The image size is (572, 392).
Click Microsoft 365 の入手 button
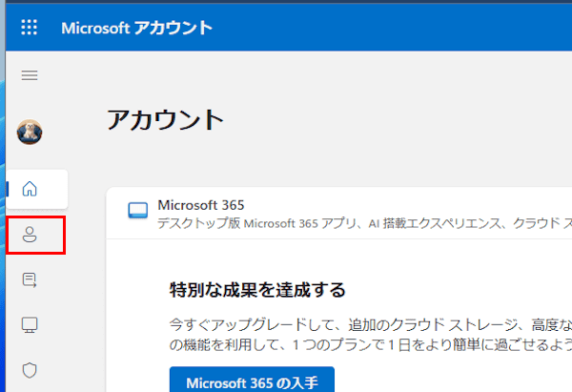[252, 380]
